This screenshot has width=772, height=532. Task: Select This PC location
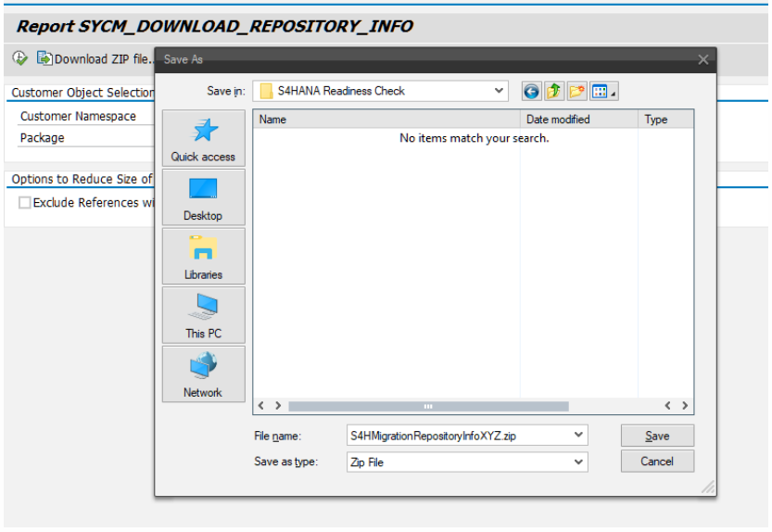click(x=203, y=315)
